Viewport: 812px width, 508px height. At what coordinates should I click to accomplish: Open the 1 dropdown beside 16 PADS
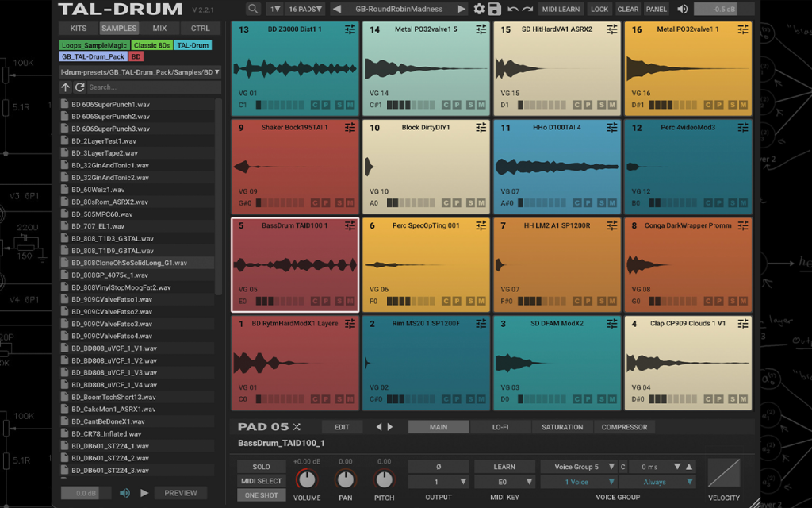pyautogui.click(x=275, y=9)
